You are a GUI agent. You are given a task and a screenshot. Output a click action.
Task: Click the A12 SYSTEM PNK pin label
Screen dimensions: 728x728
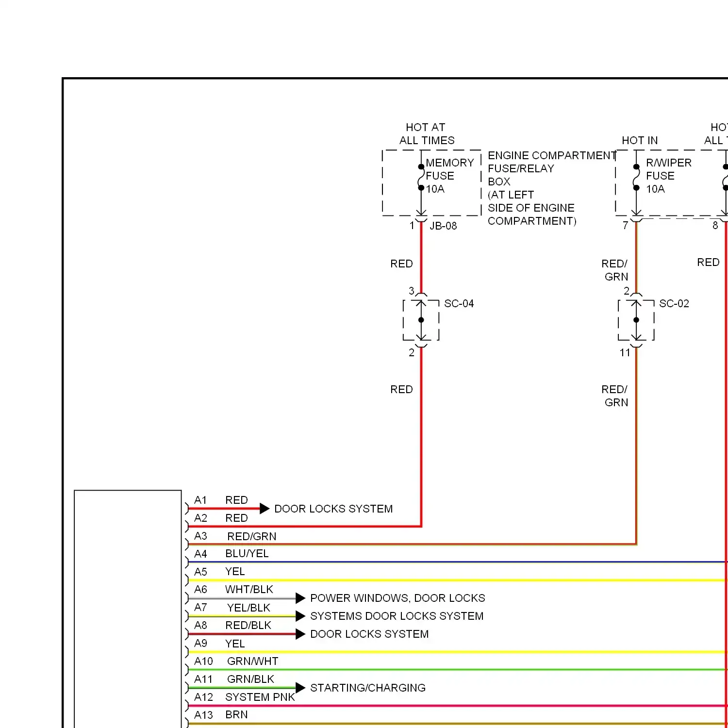tap(245, 697)
